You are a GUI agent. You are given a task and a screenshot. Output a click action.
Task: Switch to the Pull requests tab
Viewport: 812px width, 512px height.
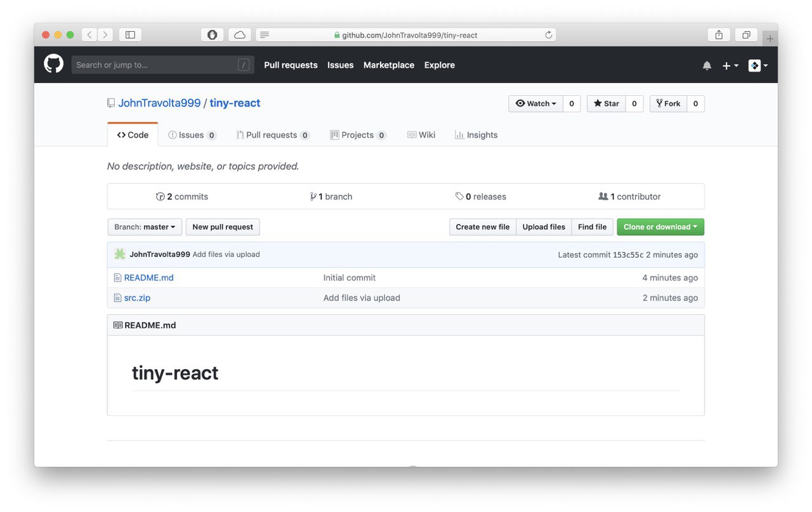pos(273,135)
